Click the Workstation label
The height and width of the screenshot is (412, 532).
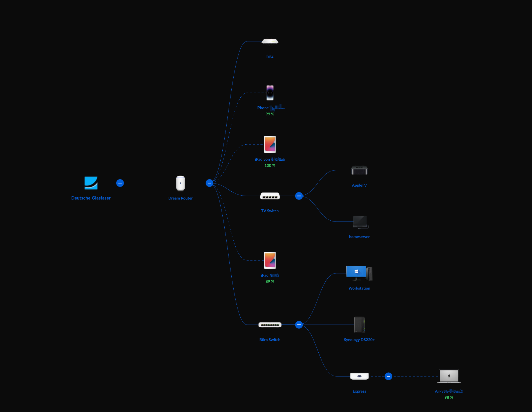[359, 288]
